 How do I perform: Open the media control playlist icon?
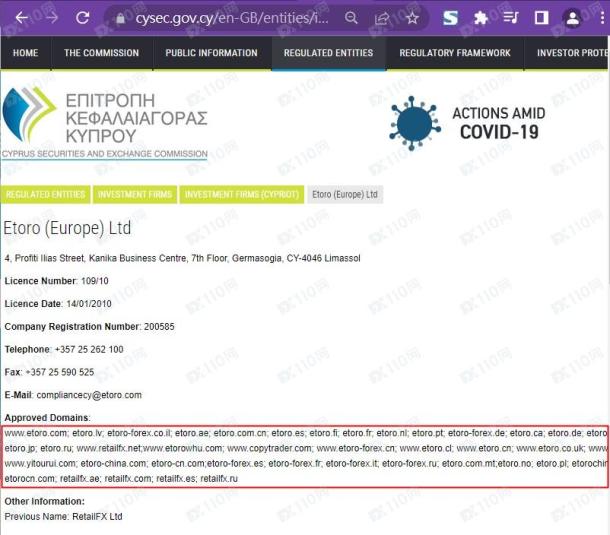click(x=511, y=18)
